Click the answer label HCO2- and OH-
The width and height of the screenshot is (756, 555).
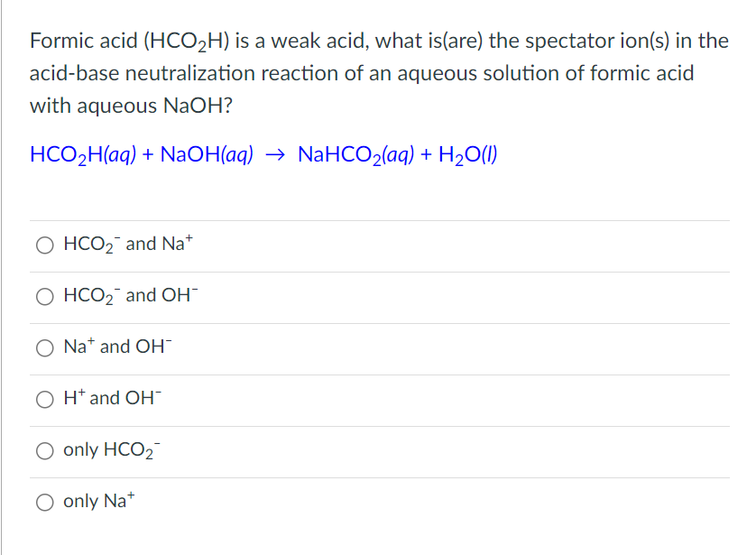point(130,295)
